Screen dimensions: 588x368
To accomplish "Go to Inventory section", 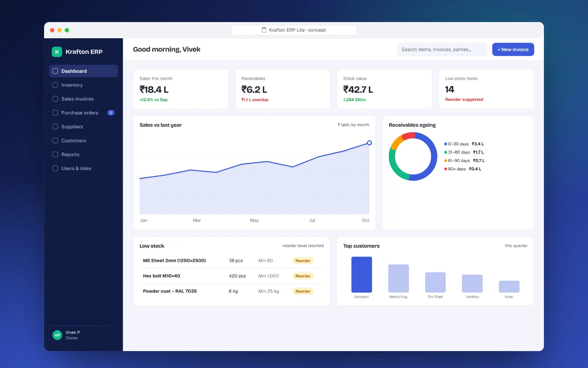I will click(83, 85).
